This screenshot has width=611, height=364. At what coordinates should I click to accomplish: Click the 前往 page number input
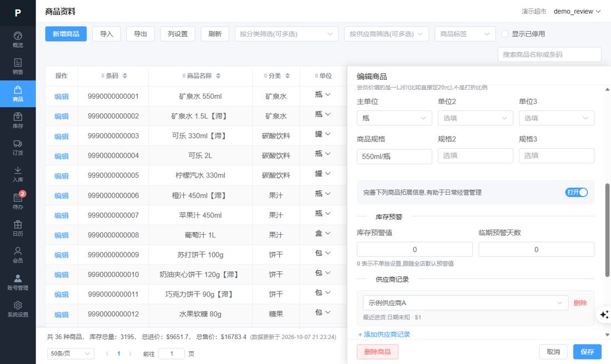pyautogui.click(x=172, y=353)
